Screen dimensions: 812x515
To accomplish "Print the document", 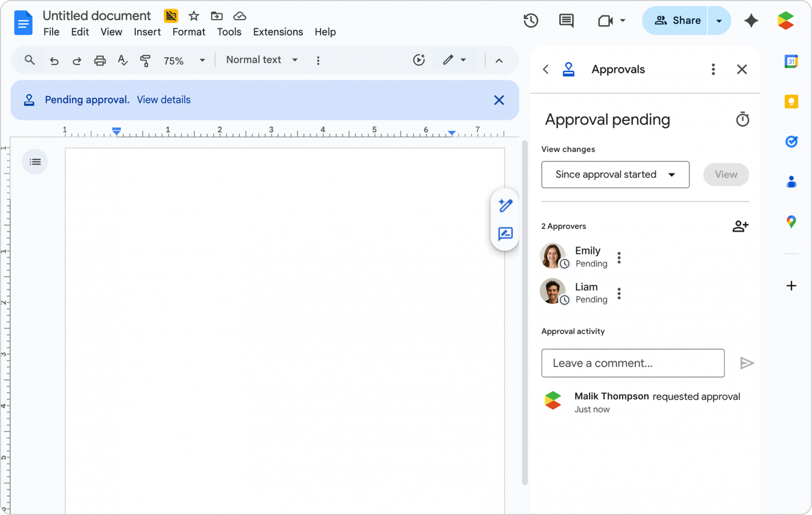I will point(99,60).
